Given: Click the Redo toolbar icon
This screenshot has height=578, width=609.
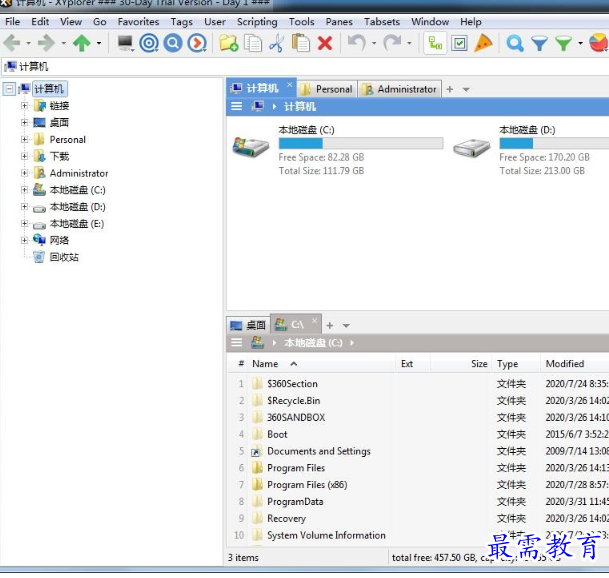Looking at the screenshot, I should coord(392,43).
